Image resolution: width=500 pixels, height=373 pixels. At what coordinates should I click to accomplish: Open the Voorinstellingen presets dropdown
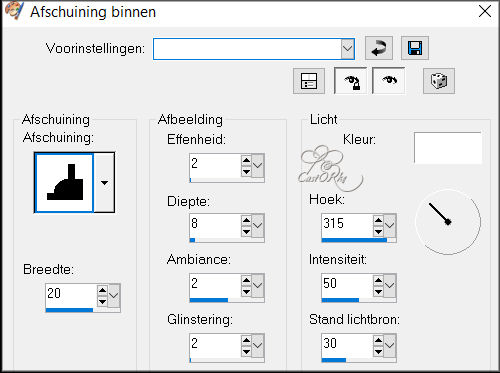(347, 49)
